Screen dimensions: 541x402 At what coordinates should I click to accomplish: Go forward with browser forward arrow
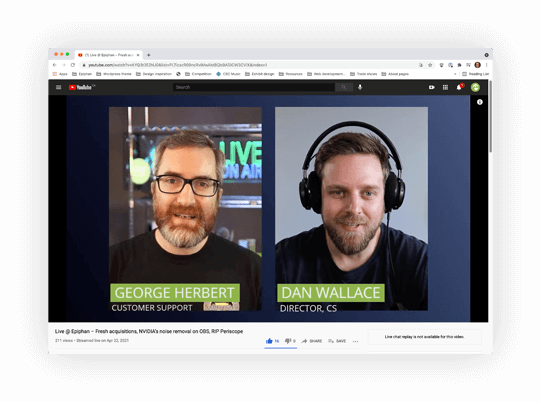point(63,65)
